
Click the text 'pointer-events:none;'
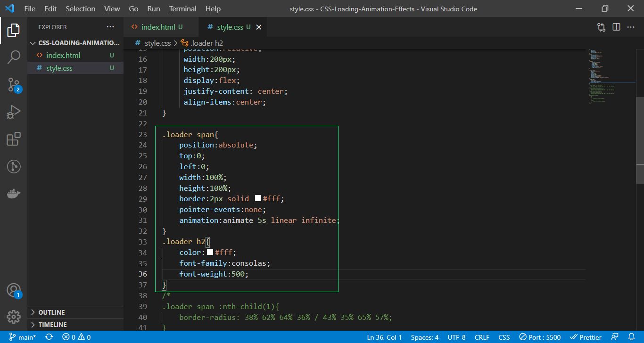click(x=223, y=209)
